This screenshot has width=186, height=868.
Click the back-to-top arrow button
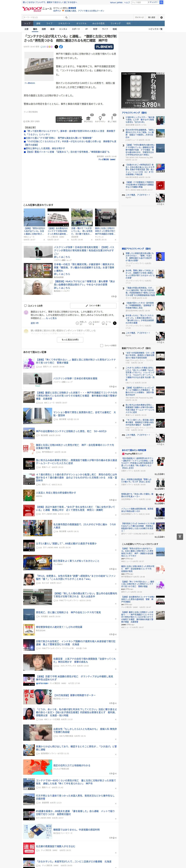(180, 536)
